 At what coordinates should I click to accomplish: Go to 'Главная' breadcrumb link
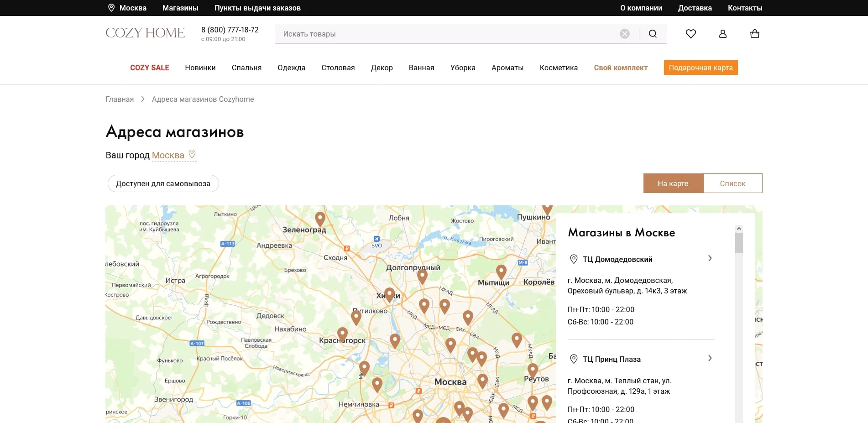(120, 99)
